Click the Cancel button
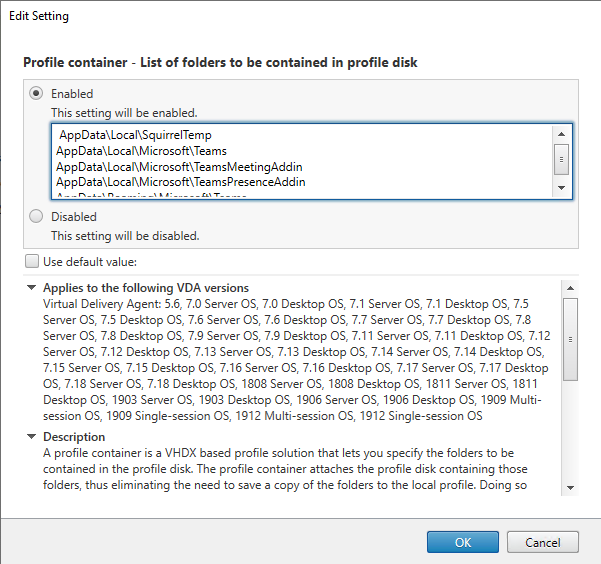The width and height of the screenshot is (601, 564). tap(542, 542)
